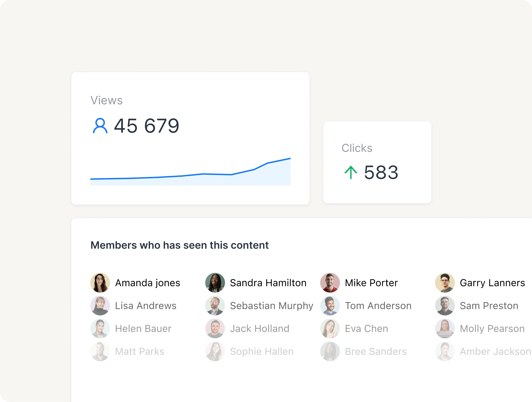
Task: Click Mike Porter's avatar photo
Action: [330, 283]
